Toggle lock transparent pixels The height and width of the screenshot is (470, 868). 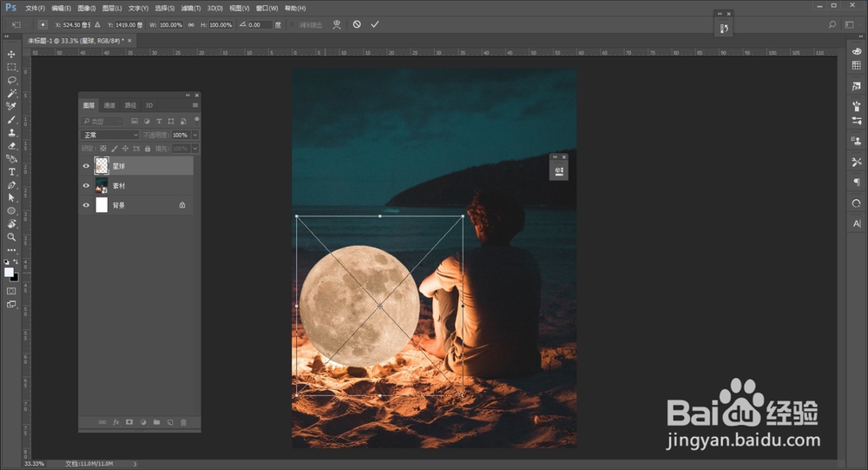[x=103, y=149]
